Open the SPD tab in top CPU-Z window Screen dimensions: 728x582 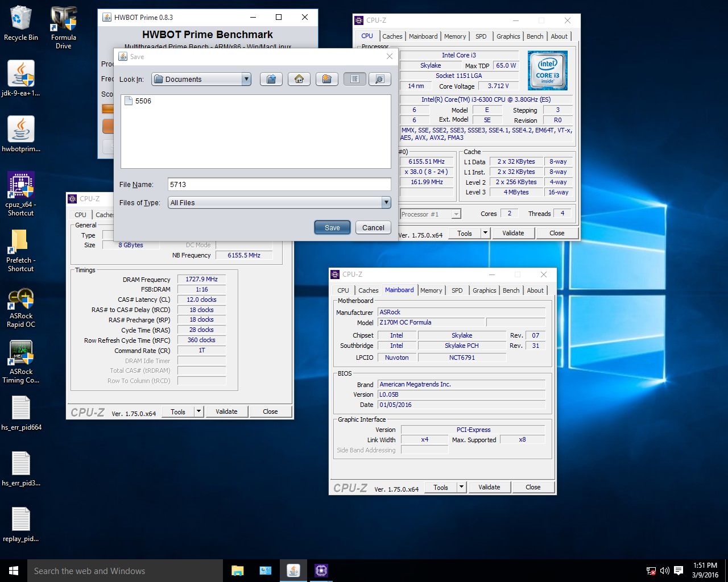pyautogui.click(x=481, y=36)
